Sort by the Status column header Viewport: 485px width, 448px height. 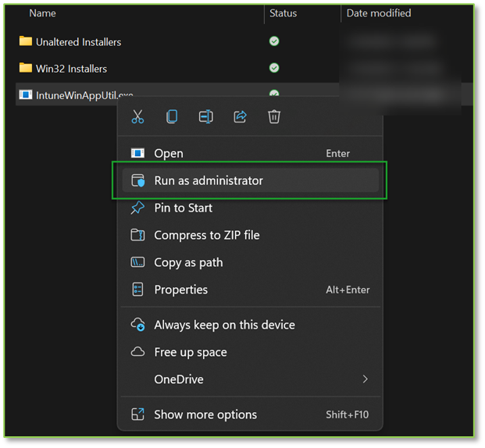click(283, 13)
